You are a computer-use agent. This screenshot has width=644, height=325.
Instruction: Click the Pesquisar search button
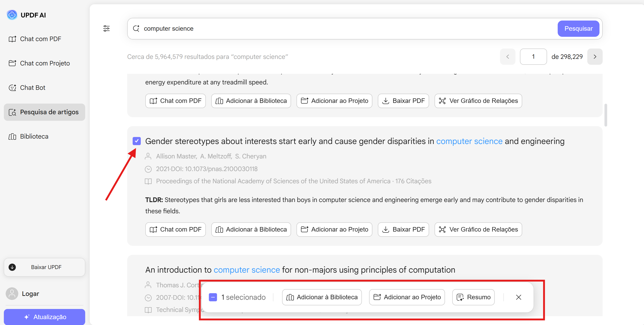[578, 28]
